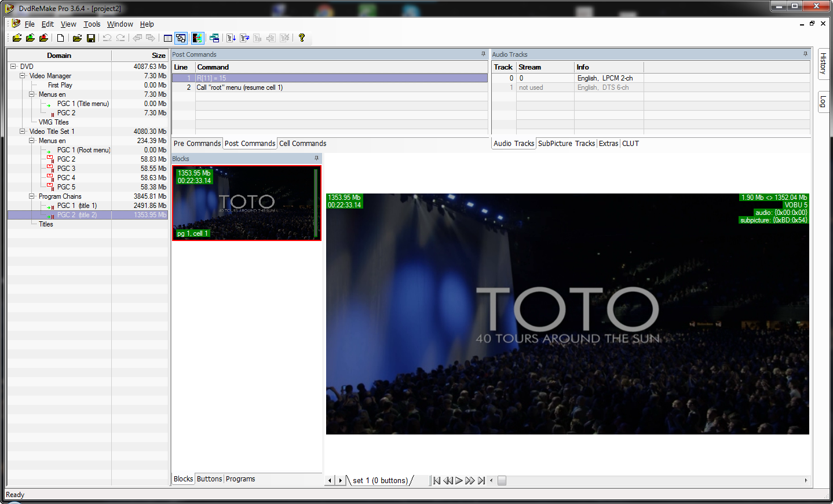Image resolution: width=833 pixels, height=504 pixels.
Task: Open the Tools menu
Action: click(92, 24)
